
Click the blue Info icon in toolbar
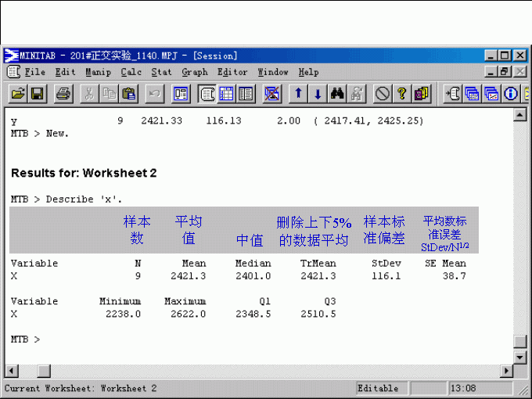[x=512, y=94]
